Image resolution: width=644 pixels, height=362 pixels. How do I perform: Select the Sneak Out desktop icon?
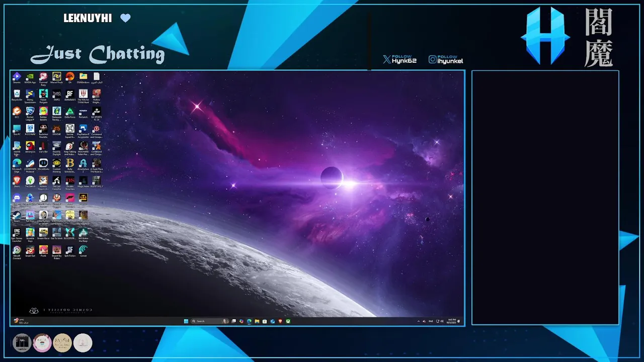30,251
